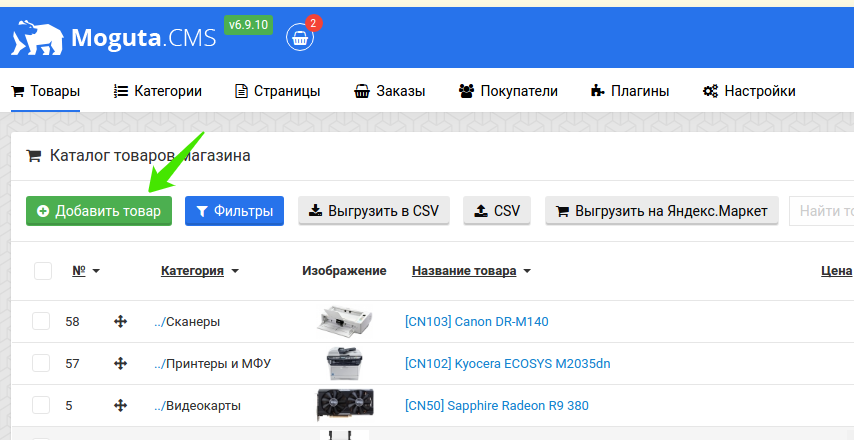Tick the select-all checkbox in table header
Viewport: 854px width, 440px height.
click(x=43, y=271)
